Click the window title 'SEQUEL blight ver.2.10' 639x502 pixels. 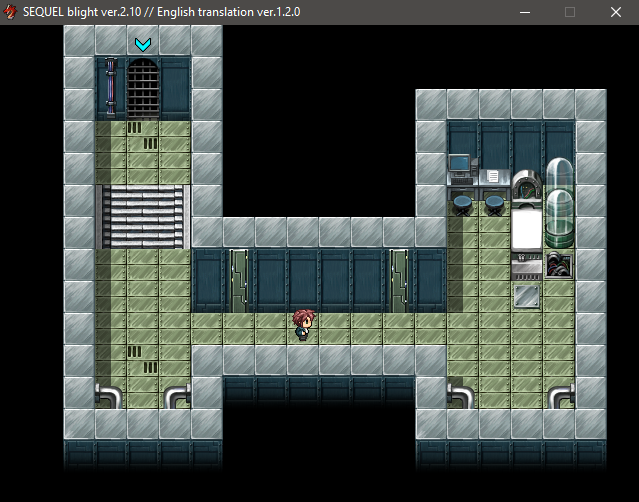pyautogui.click(x=82, y=12)
